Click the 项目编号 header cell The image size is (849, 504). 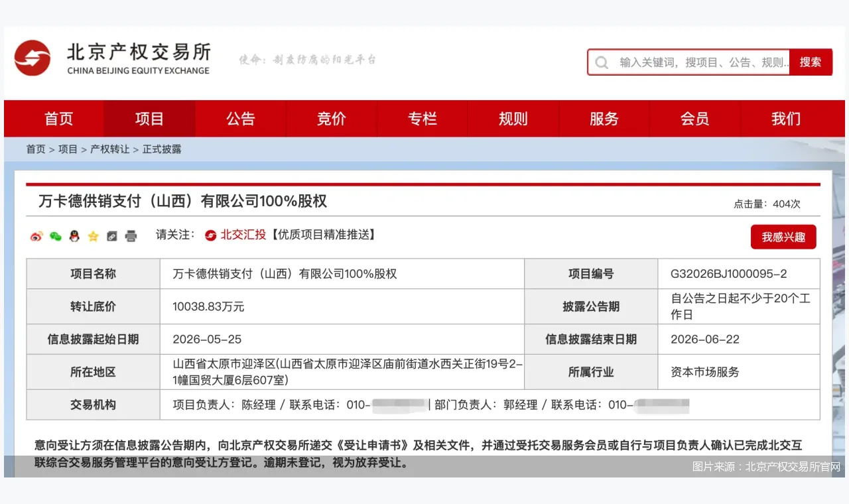[x=591, y=274]
